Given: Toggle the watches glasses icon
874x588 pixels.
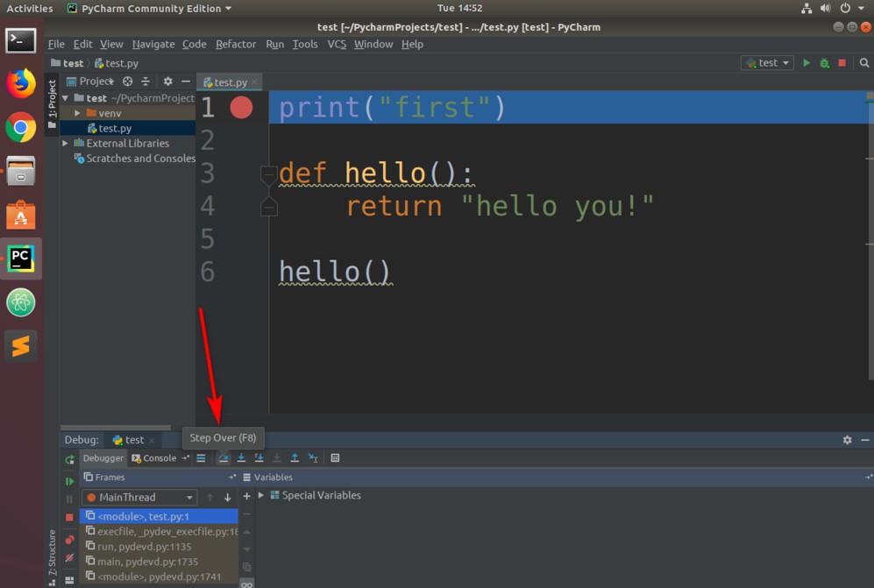Looking at the screenshot, I should tap(246, 584).
